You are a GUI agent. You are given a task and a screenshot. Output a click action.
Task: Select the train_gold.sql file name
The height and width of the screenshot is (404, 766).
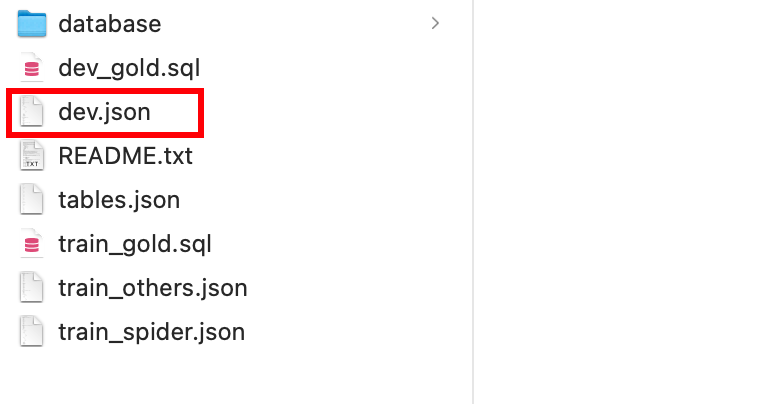click(x=135, y=244)
